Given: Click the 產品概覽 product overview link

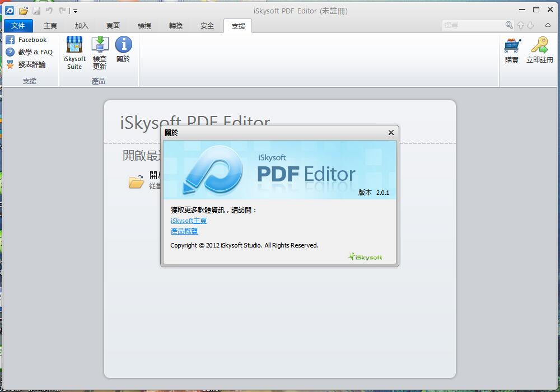Looking at the screenshot, I should pyautogui.click(x=184, y=231).
